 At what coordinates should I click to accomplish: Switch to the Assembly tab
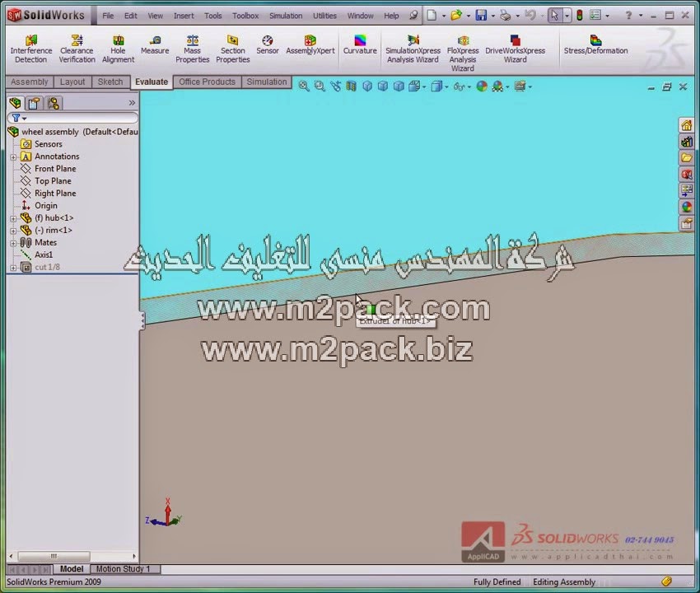[29, 82]
